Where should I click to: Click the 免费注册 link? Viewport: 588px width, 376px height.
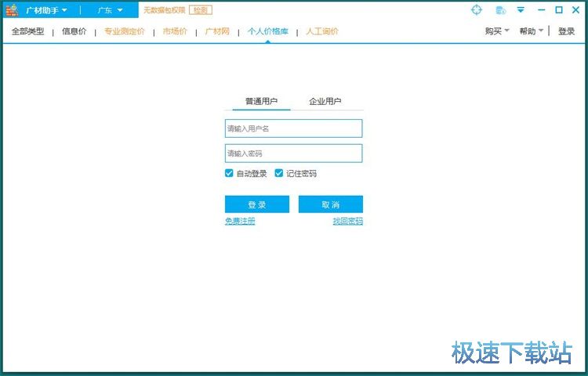240,222
